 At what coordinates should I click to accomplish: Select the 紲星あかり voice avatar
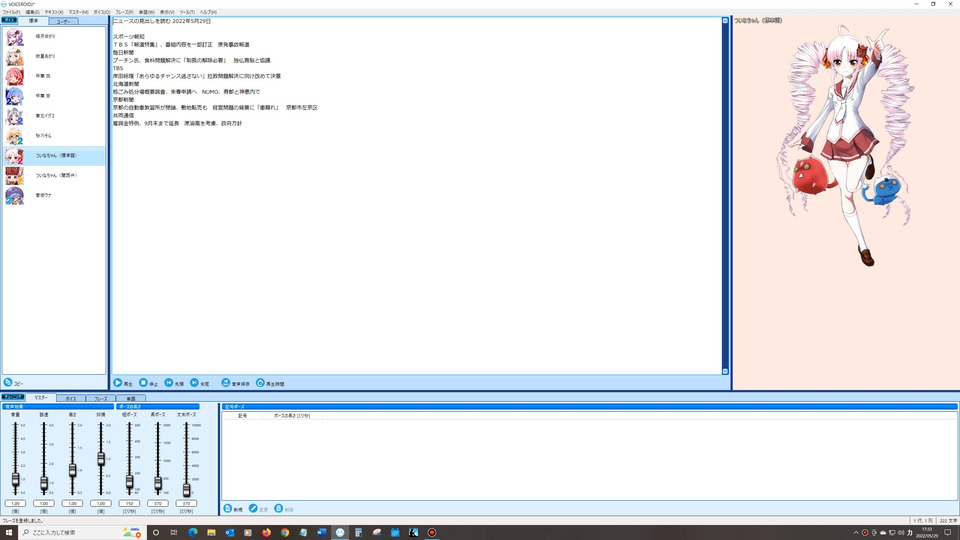click(14, 56)
